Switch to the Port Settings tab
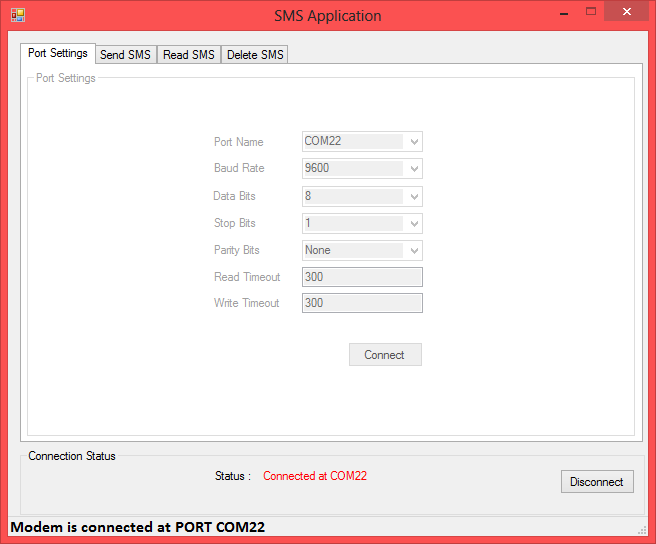The height and width of the screenshot is (544, 656). [x=58, y=53]
